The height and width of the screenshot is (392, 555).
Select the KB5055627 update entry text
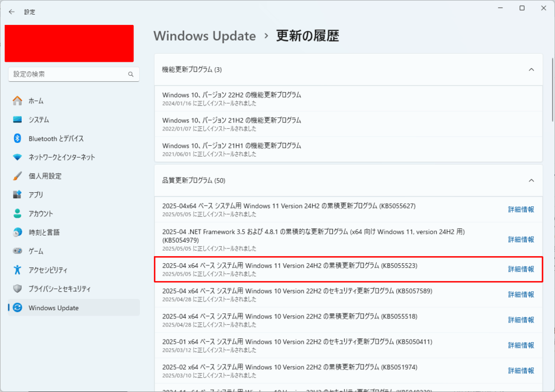(x=289, y=206)
